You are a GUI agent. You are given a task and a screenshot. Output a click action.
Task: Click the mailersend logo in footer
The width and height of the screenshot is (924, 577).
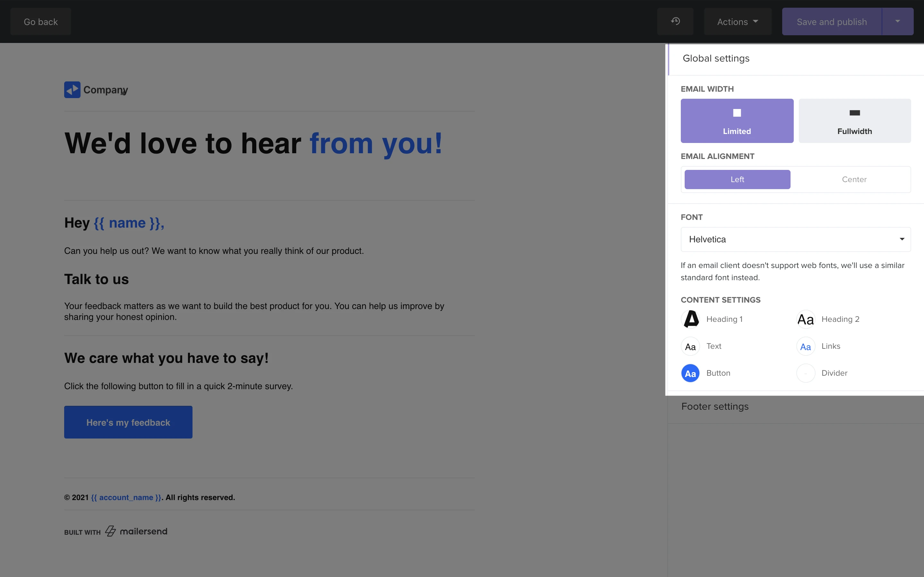tap(136, 531)
